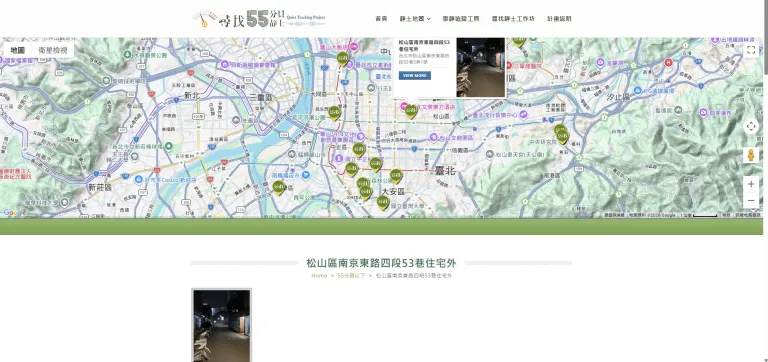Click the 大安區 label on the map
This screenshot has width=768, height=362.
(393, 192)
